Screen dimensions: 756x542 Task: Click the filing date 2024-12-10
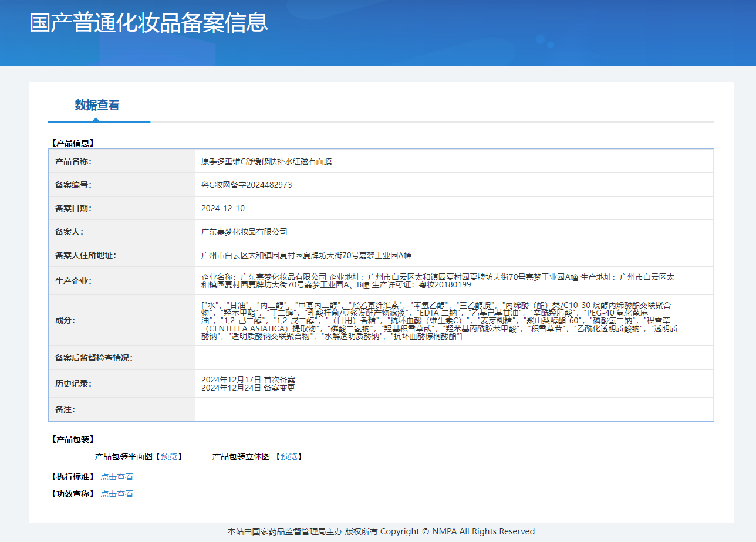[223, 208]
